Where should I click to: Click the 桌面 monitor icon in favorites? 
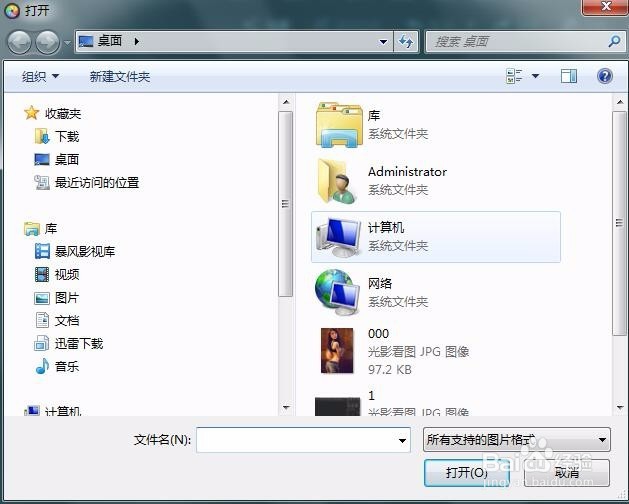coord(42,159)
